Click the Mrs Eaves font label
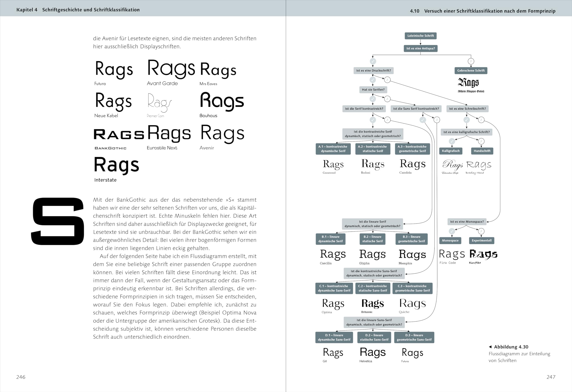The height and width of the screenshot is (392, 572). tap(208, 84)
